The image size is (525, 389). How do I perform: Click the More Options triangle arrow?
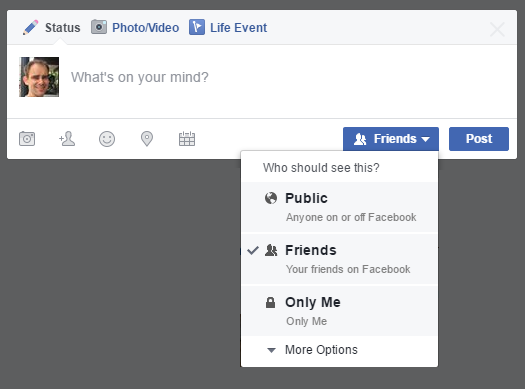point(271,351)
